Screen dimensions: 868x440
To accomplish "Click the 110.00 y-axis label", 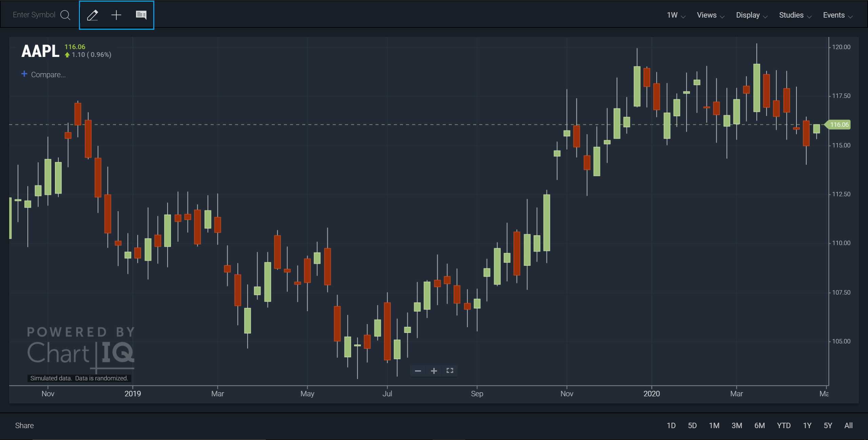I will click(841, 243).
